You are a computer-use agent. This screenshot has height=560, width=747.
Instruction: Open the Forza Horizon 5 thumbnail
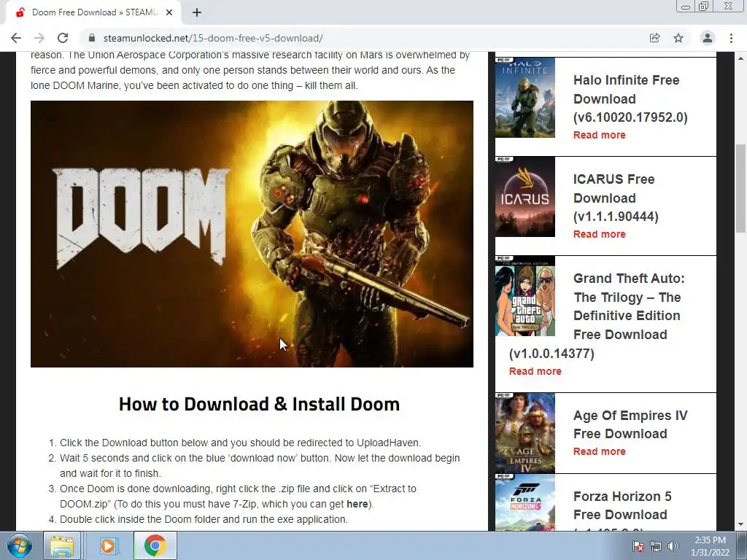click(525, 502)
